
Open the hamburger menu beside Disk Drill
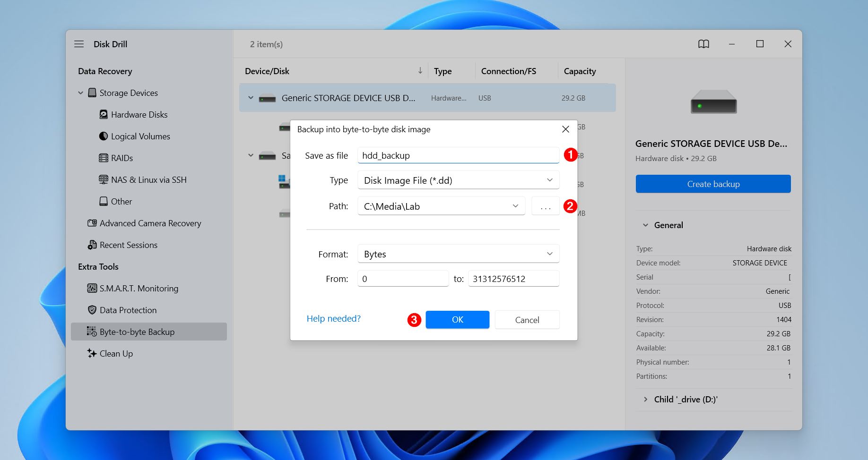click(79, 43)
